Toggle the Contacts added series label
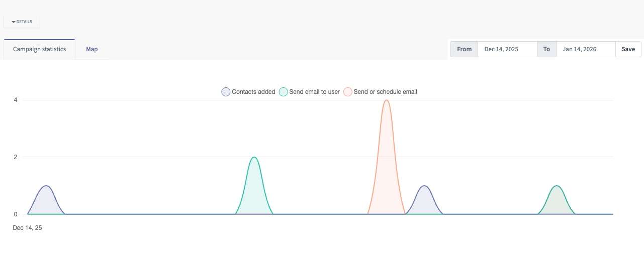Image resolution: width=644 pixels, height=260 pixels. click(253, 92)
